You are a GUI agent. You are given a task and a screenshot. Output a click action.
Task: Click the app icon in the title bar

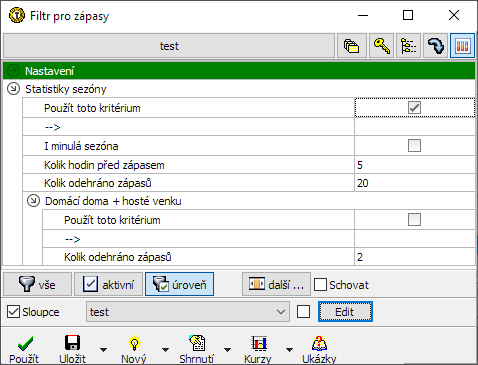17,15
